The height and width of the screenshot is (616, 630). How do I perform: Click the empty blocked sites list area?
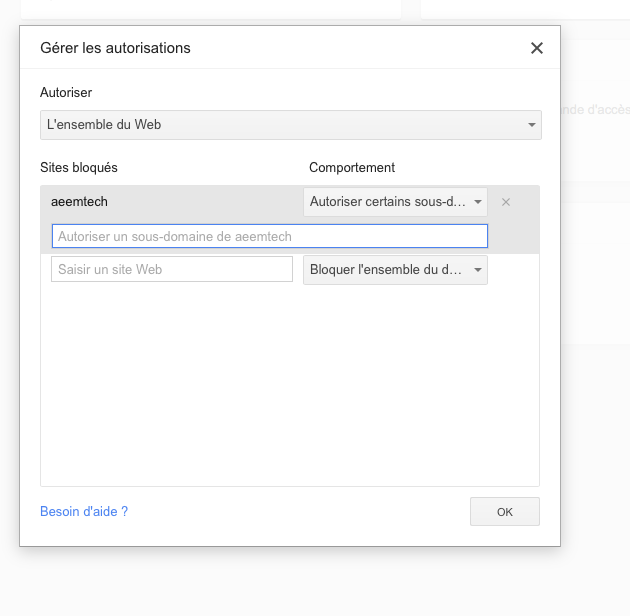coord(289,390)
